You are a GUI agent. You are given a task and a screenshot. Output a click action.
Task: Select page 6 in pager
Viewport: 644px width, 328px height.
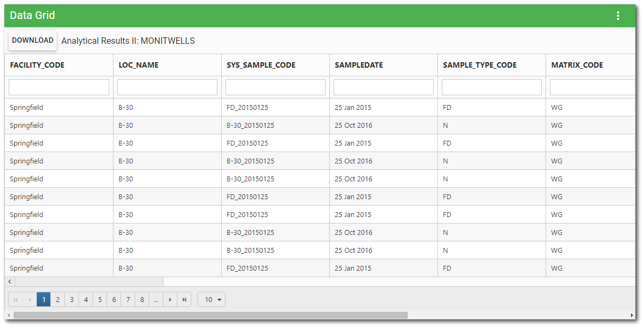click(x=114, y=300)
